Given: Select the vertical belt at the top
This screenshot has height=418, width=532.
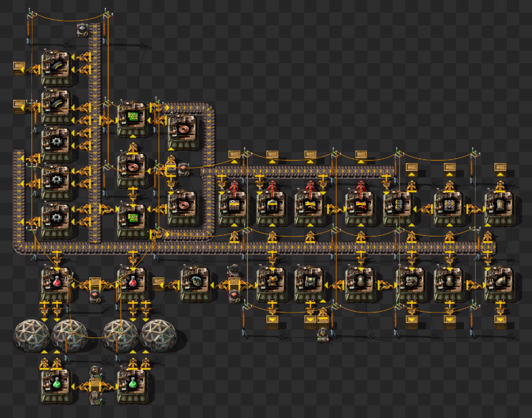Looking at the screenshot, I should tap(95, 133).
